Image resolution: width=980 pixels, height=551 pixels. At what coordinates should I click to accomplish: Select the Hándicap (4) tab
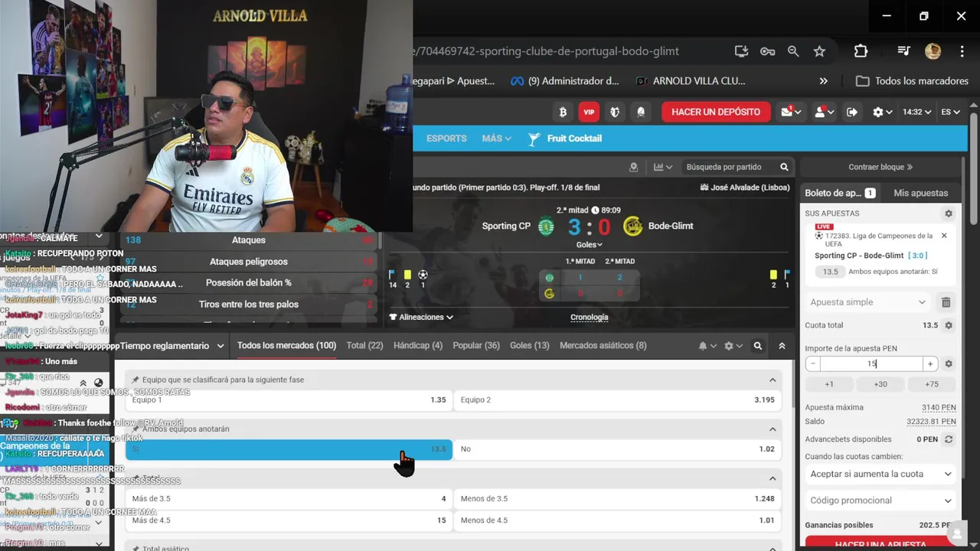click(x=418, y=346)
